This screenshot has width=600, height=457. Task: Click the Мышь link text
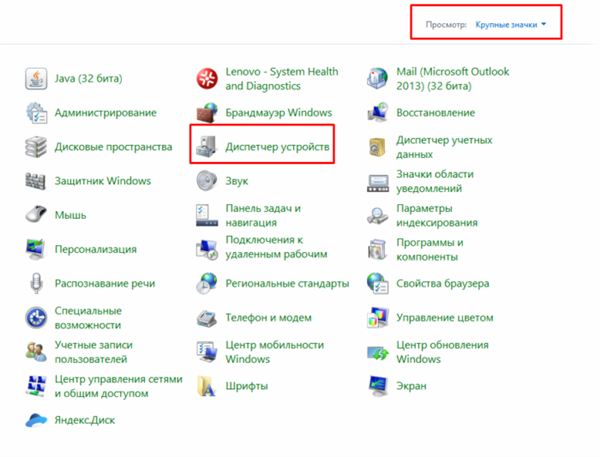click(x=70, y=215)
